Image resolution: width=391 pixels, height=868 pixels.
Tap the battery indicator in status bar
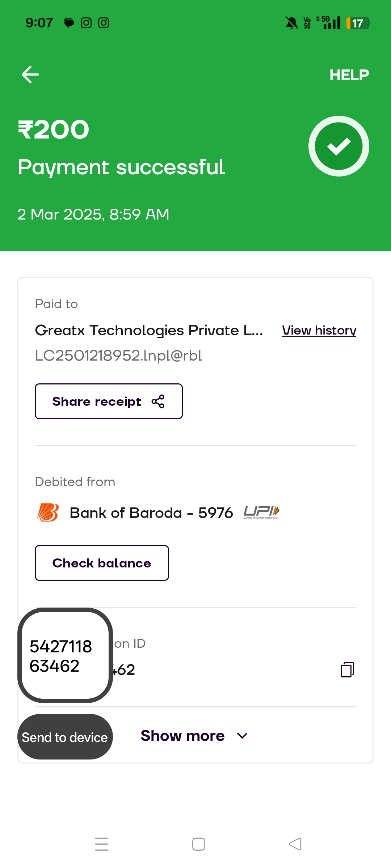click(x=357, y=23)
